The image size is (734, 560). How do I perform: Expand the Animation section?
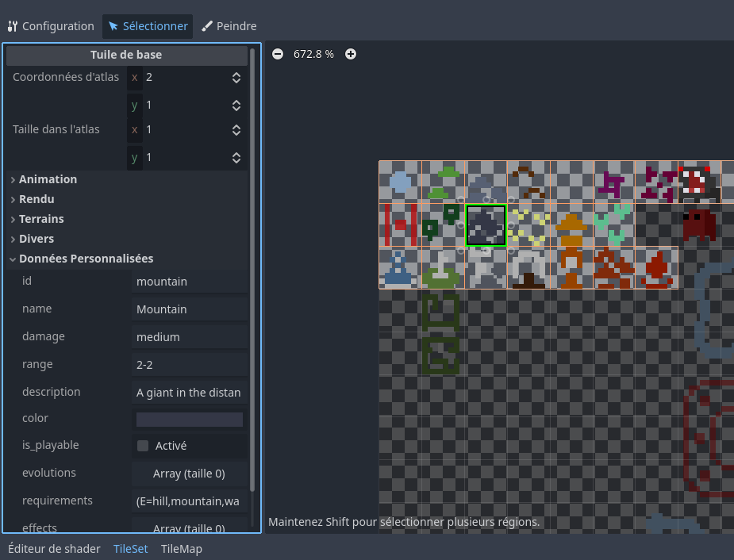click(x=48, y=179)
